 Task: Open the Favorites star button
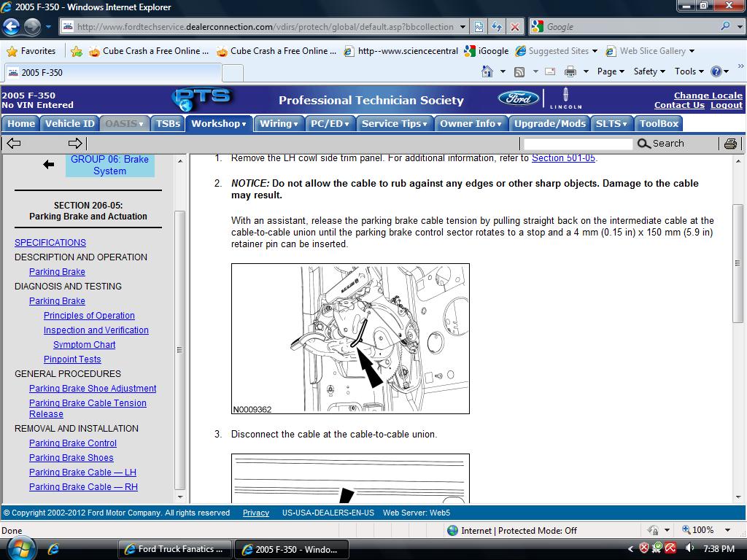click(31, 51)
